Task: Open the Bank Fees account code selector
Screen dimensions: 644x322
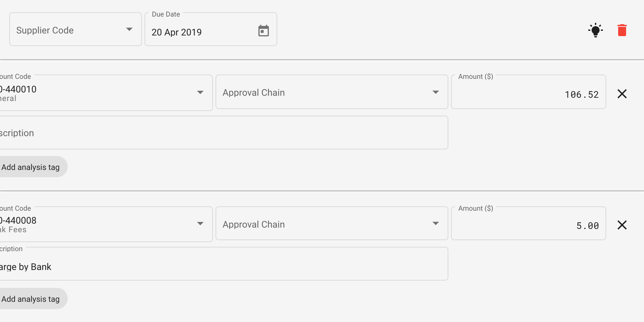Action: (x=99, y=224)
